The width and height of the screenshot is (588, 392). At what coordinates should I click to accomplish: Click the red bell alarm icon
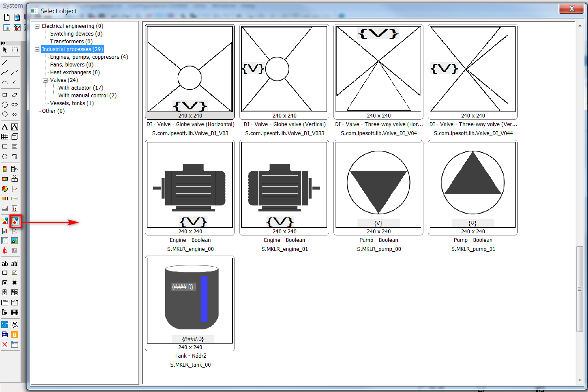[5, 250]
